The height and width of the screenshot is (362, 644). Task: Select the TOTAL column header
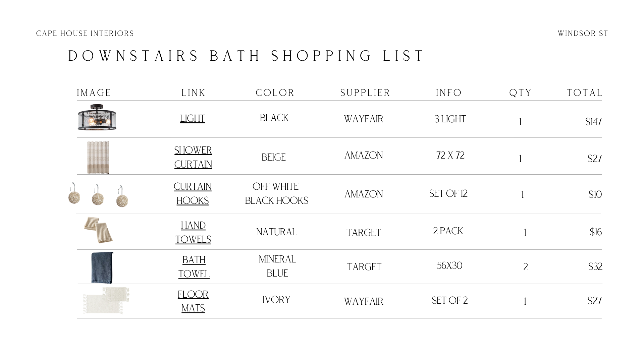tap(585, 93)
